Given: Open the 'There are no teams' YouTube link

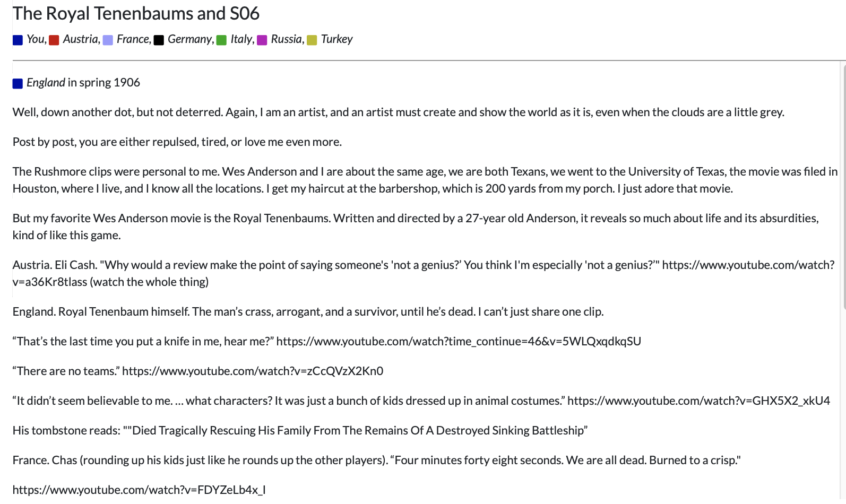Looking at the screenshot, I should tap(253, 371).
